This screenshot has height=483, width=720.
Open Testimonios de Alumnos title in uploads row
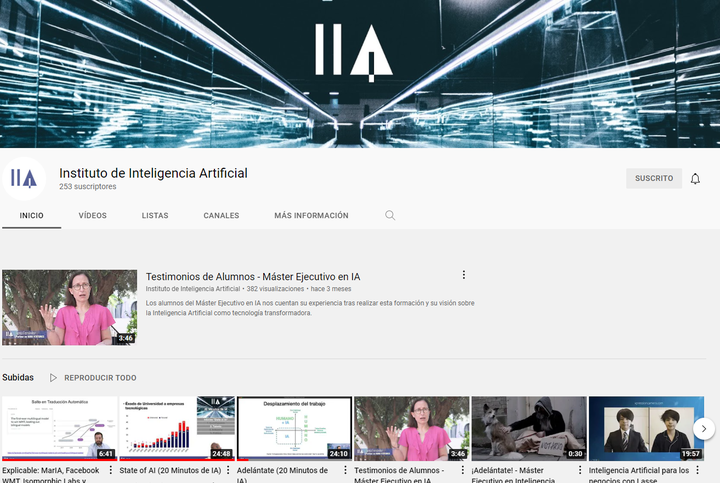pos(400,475)
